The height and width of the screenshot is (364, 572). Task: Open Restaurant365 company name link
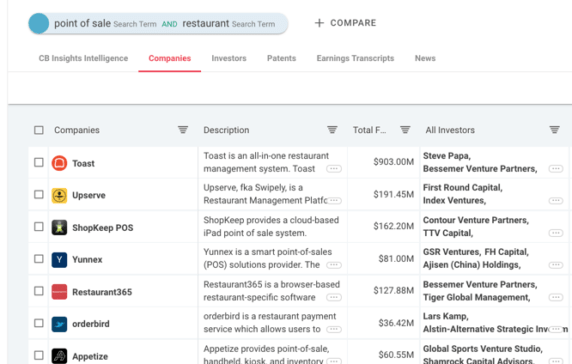tap(102, 292)
